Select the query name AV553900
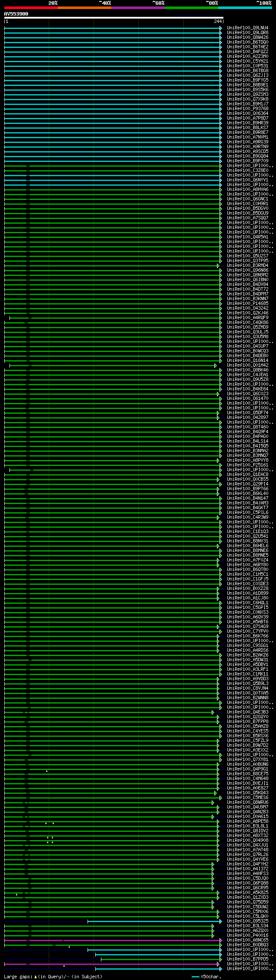 [16, 14]
